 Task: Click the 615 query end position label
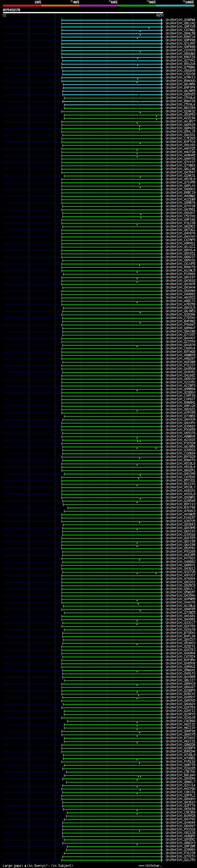159,15
